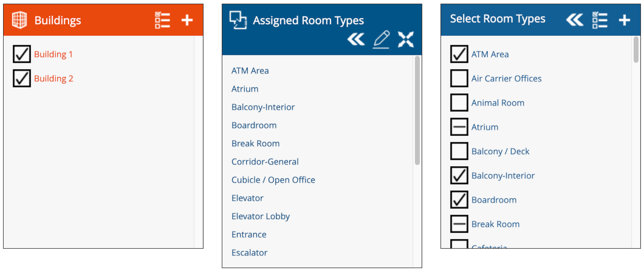Open the Building 2 link
The width and height of the screenshot is (644, 273).
coord(53,78)
